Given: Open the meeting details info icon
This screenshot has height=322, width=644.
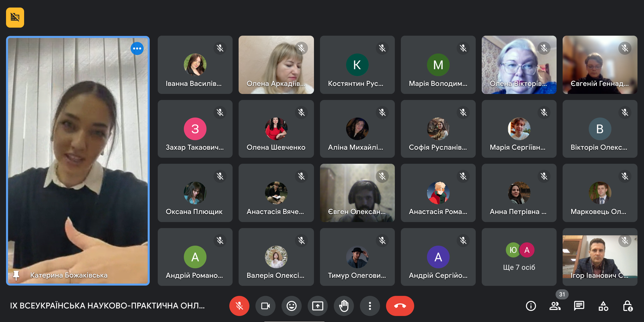Looking at the screenshot, I should (x=531, y=306).
